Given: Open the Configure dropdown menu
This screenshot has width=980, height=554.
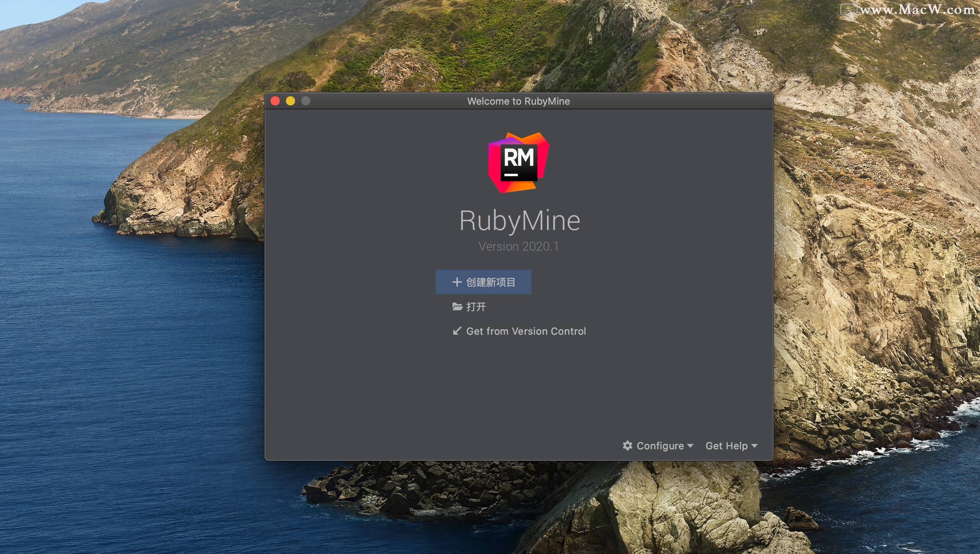Looking at the screenshot, I should coord(658,446).
